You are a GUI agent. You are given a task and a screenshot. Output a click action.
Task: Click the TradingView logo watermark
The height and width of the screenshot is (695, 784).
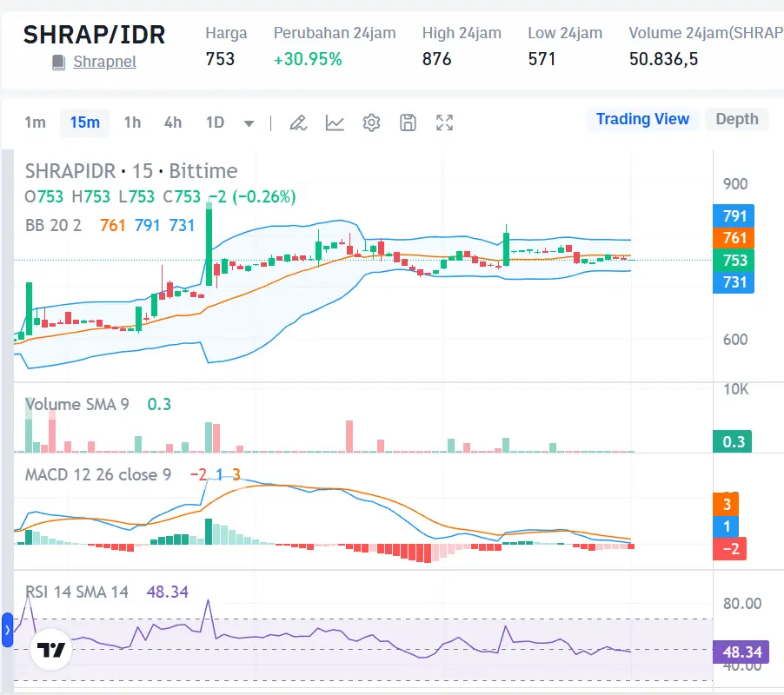tap(51, 648)
